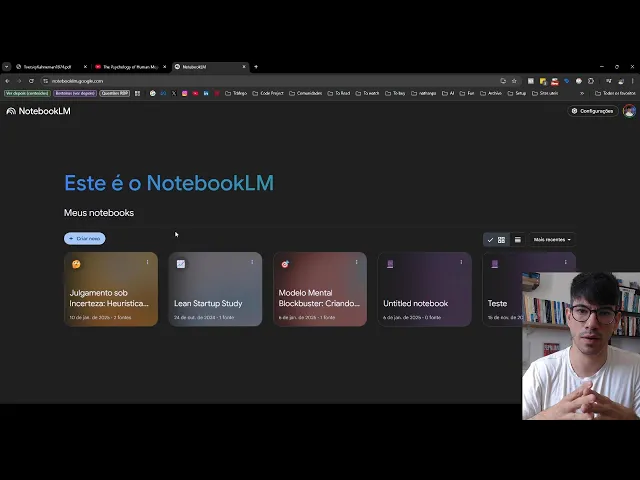
Task: Open three-dot menu on Modelo Mental Blockbuster card
Action: point(356,262)
